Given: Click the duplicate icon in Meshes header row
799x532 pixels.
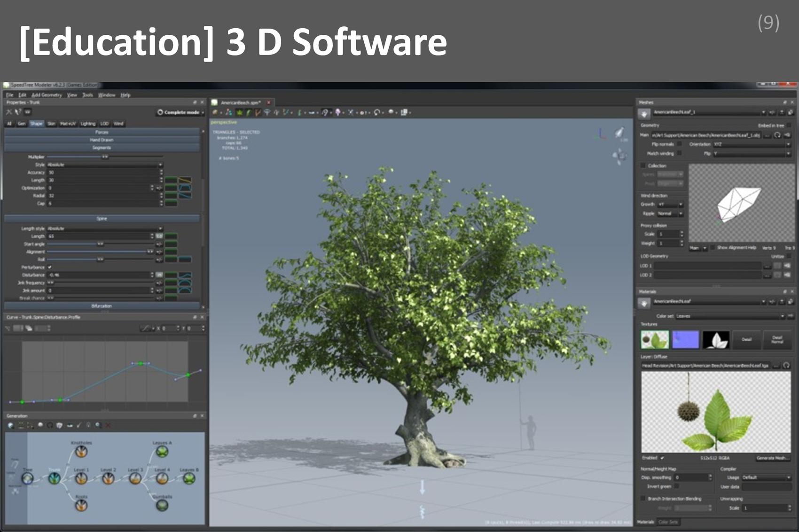Looking at the screenshot, I should click(x=791, y=112).
